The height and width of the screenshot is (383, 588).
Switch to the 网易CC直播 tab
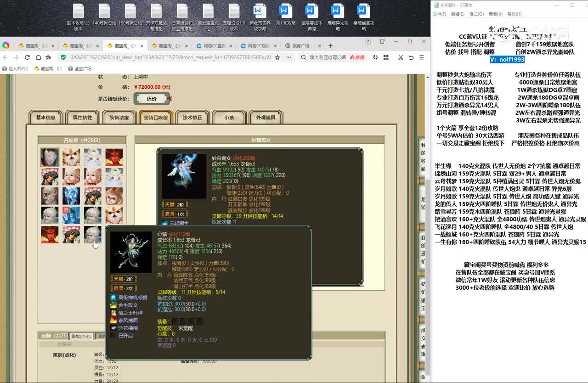point(213,45)
